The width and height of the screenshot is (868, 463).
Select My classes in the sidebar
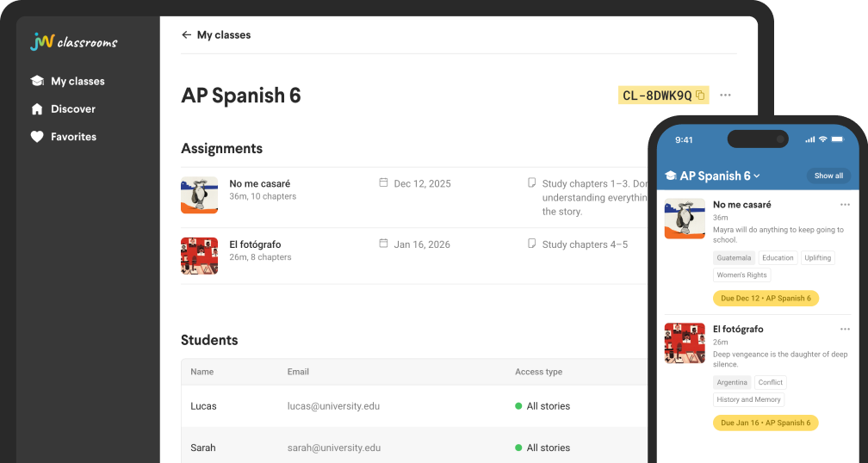pyautogui.click(x=77, y=82)
